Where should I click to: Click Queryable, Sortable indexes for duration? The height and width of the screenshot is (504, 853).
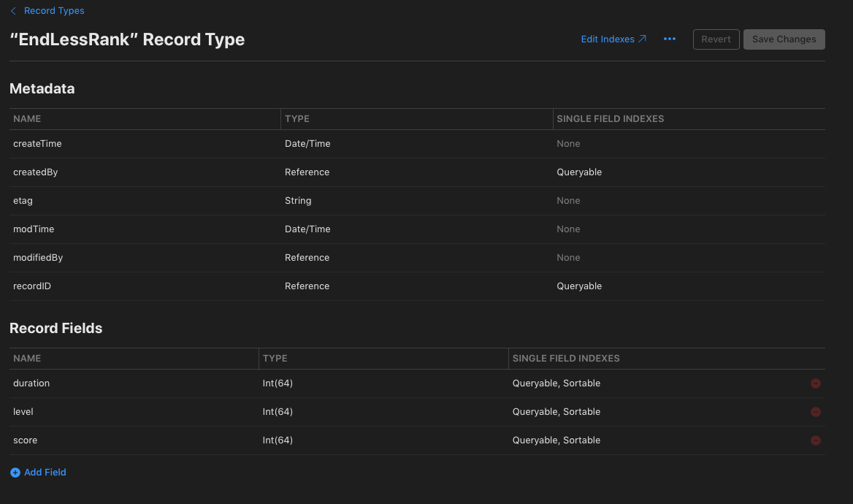click(x=556, y=383)
